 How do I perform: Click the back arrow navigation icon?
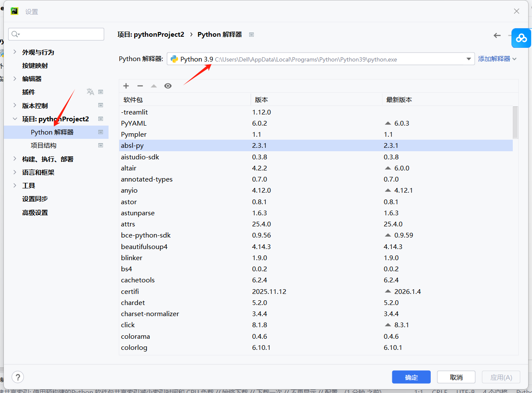point(497,35)
